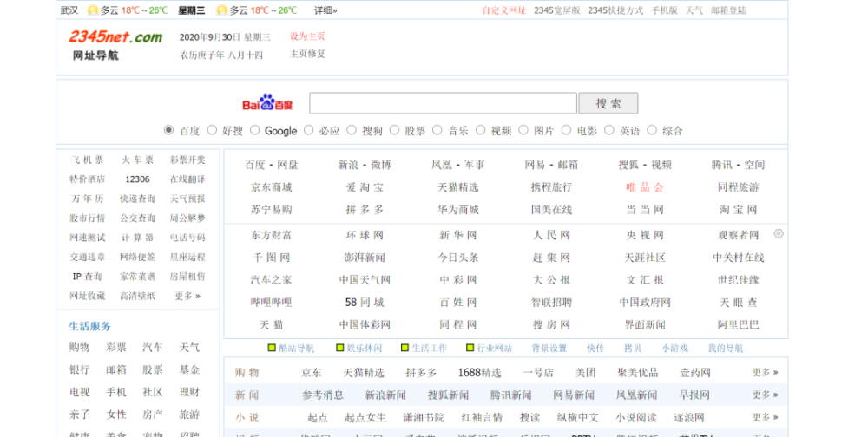Open the 阿里巴巴 link
The height and width of the screenshot is (437, 868).
(x=738, y=324)
